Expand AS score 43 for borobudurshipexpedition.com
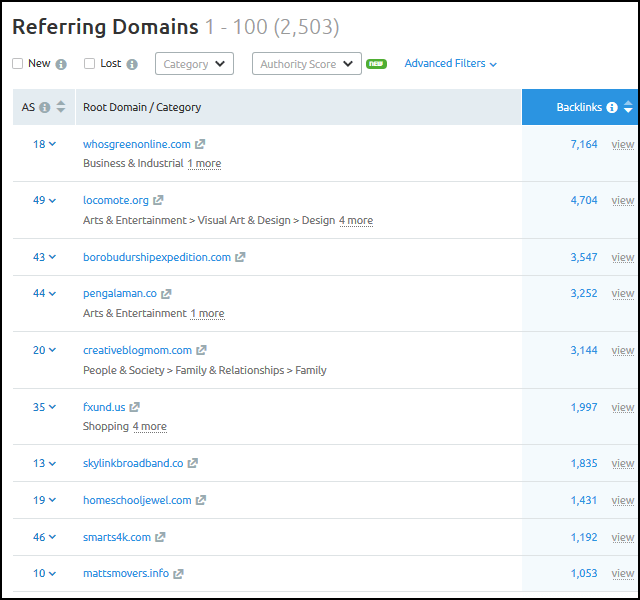Screen dimensions: 640x600 tap(44, 257)
